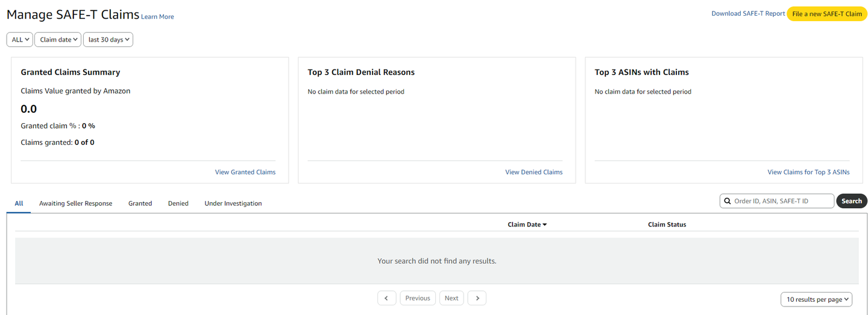Open the Learn More link

pyautogui.click(x=157, y=17)
